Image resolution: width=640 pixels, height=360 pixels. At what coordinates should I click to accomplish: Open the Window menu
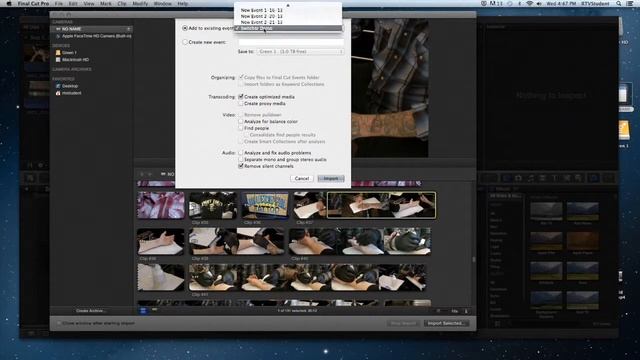pyautogui.click(x=162, y=4)
